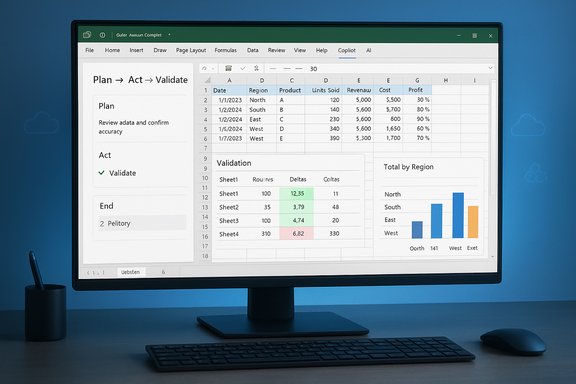Close the Excel window

pyautogui.click(x=490, y=36)
